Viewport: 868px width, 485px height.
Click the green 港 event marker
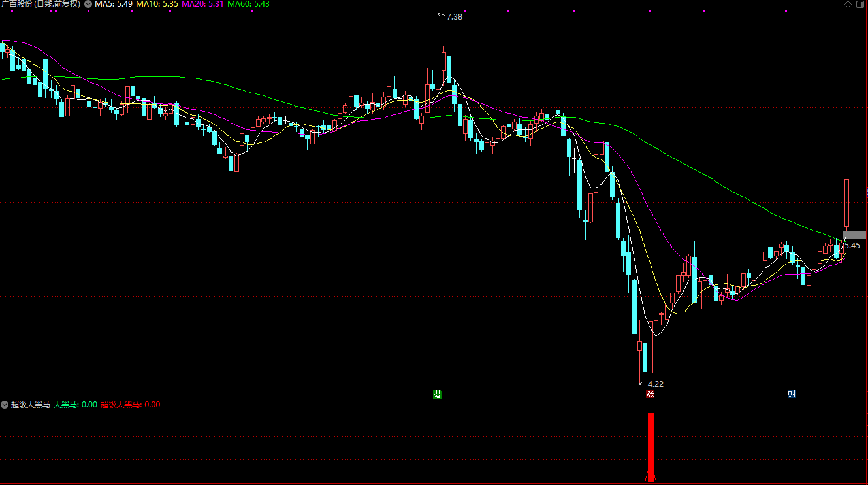click(438, 394)
